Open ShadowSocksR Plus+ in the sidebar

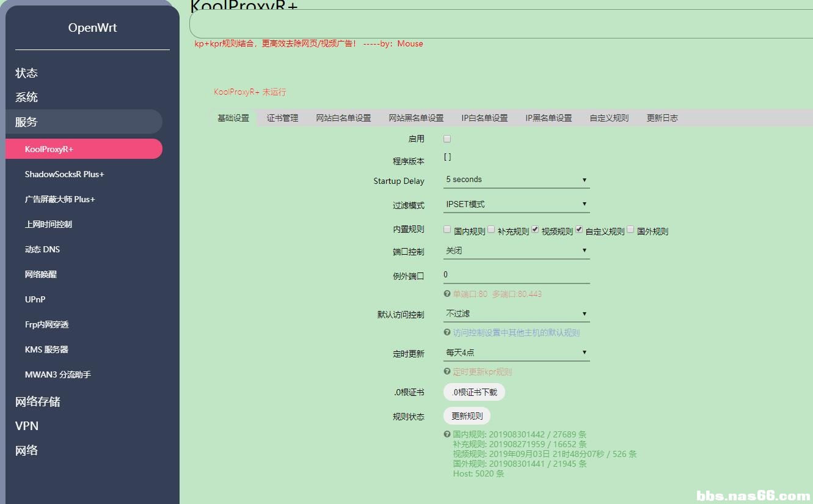click(65, 174)
